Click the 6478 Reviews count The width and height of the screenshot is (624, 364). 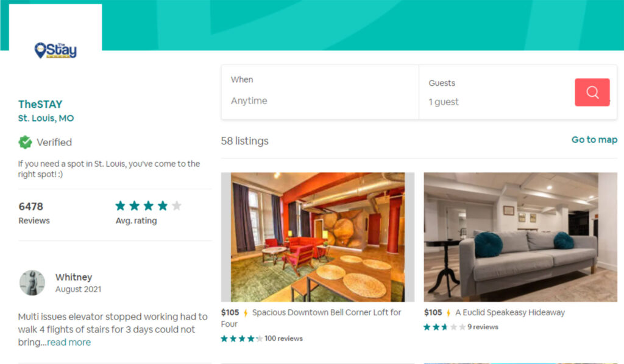[x=34, y=214]
